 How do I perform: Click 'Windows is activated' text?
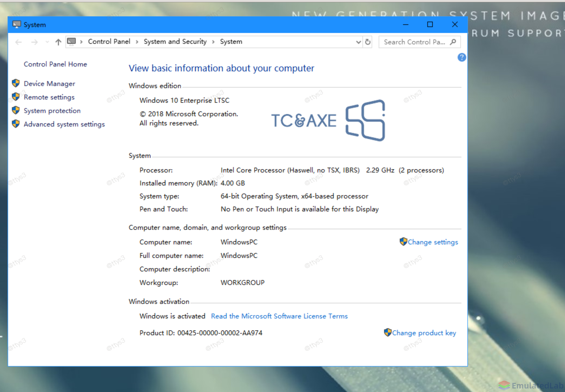[x=172, y=316]
